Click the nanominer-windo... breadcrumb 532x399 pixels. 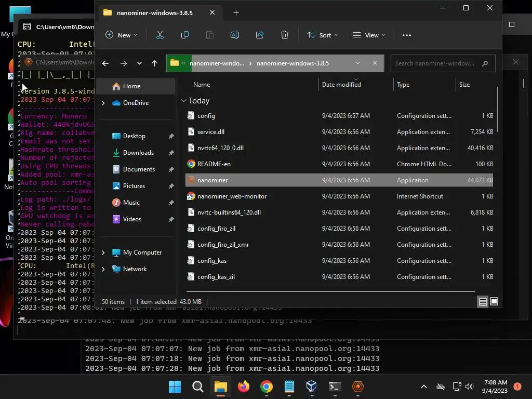(217, 63)
